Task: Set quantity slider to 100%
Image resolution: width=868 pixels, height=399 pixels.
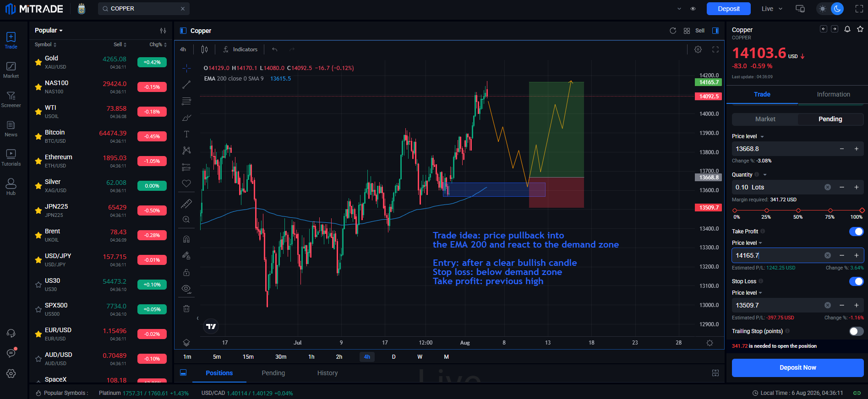Action: coord(862,210)
